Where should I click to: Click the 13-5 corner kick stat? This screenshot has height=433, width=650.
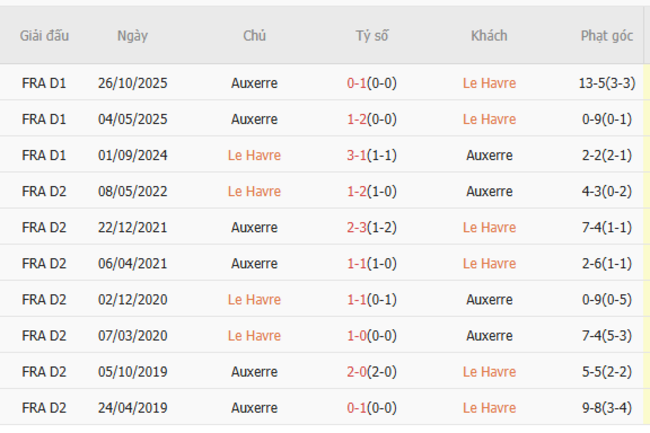tap(592, 83)
